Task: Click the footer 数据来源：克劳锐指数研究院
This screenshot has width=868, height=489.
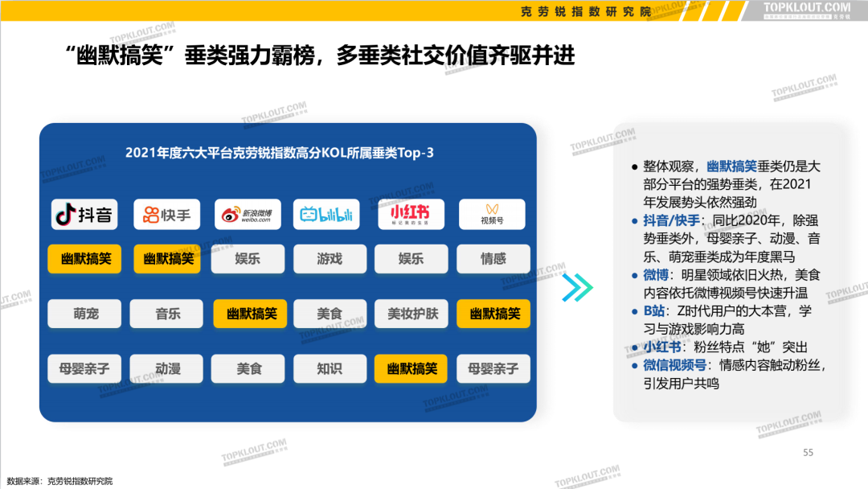Action: coord(59,481)
